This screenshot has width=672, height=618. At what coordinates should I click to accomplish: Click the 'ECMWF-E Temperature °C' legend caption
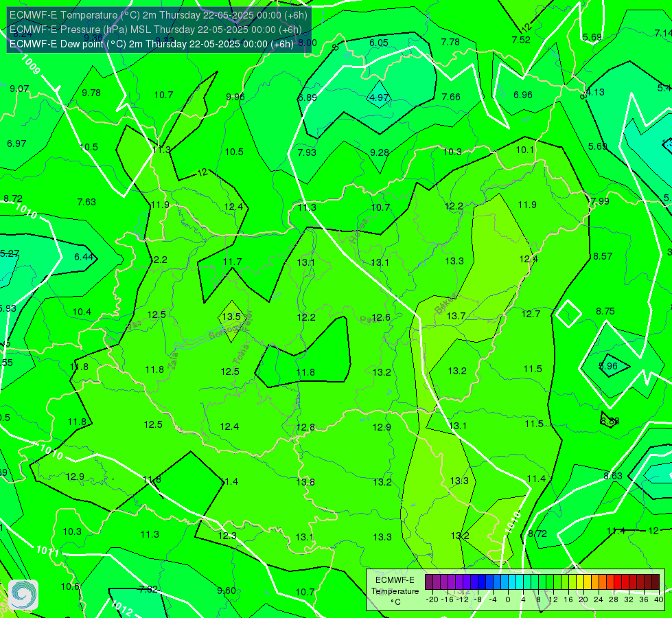click(395, 591)
